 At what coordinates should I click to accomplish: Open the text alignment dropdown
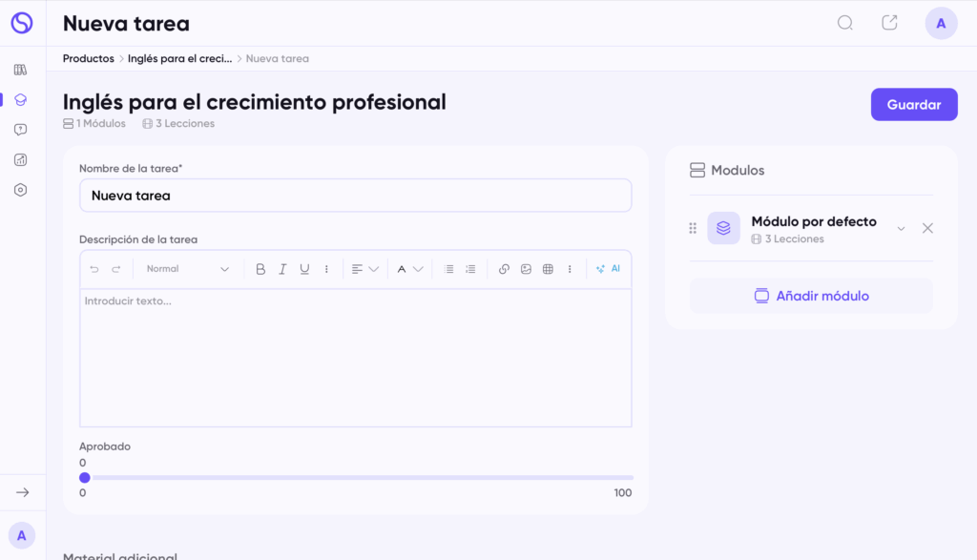pyautogui.click(x=364, y=269)
